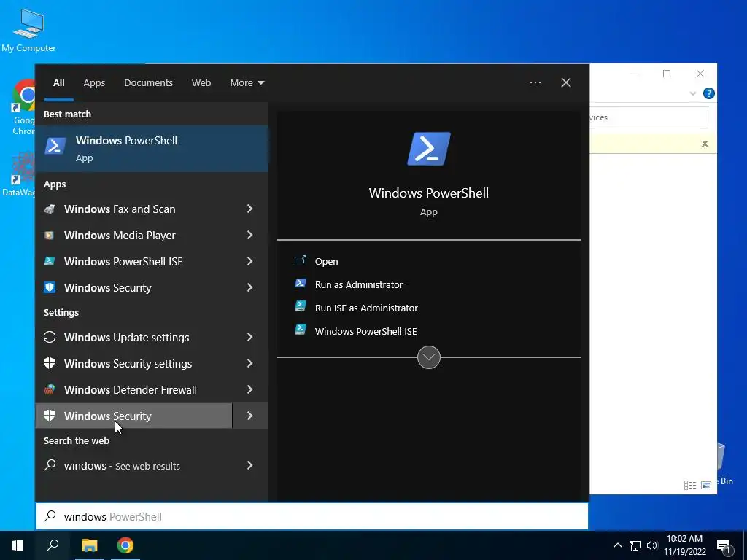Click the Windows Security settings shield icon
The height and width of the screenshot is (560, 747).
[x=50, y=363]
